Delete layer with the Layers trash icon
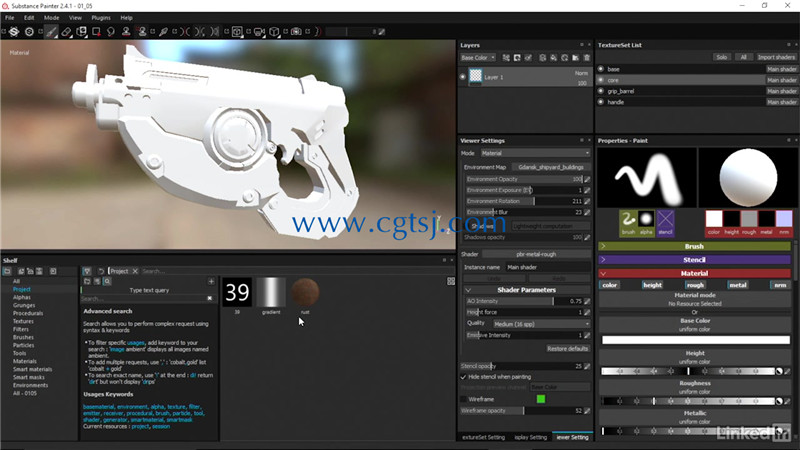This screenshot has height=450, width=800. 587,58
